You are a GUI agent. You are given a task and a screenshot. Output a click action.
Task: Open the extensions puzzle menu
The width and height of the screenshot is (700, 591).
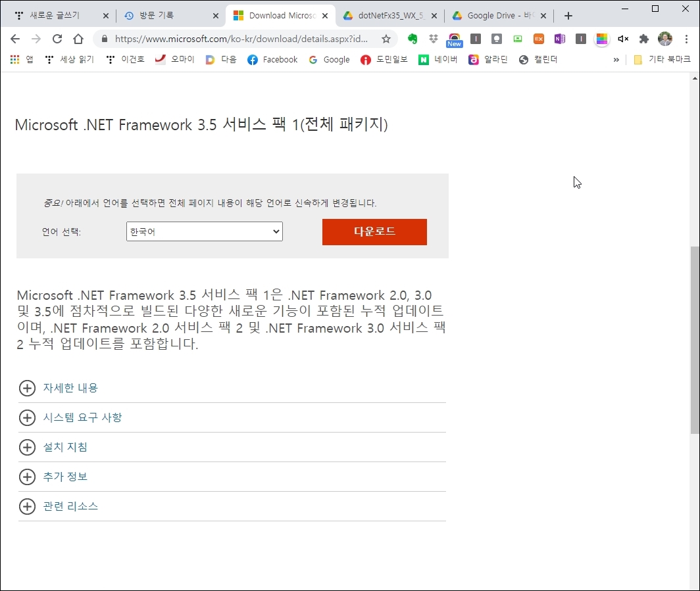tap(643, 39)
